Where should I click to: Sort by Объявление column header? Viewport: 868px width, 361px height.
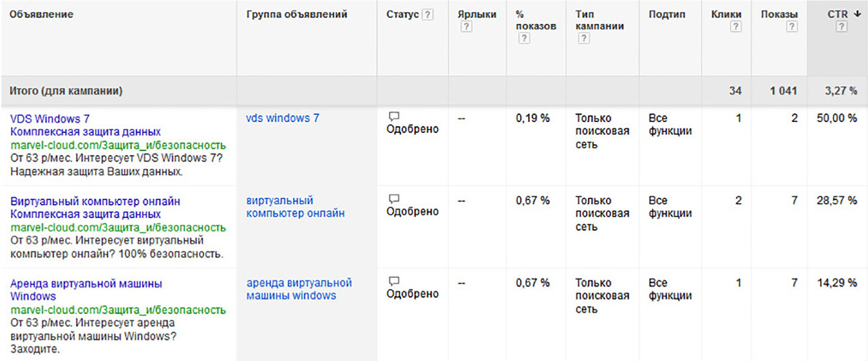pos(42,14)
